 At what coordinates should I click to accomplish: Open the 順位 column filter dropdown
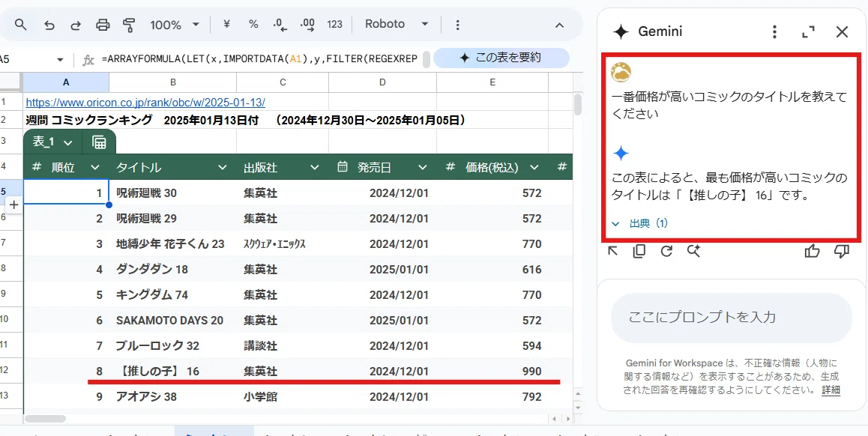click(x=94, y=167)
